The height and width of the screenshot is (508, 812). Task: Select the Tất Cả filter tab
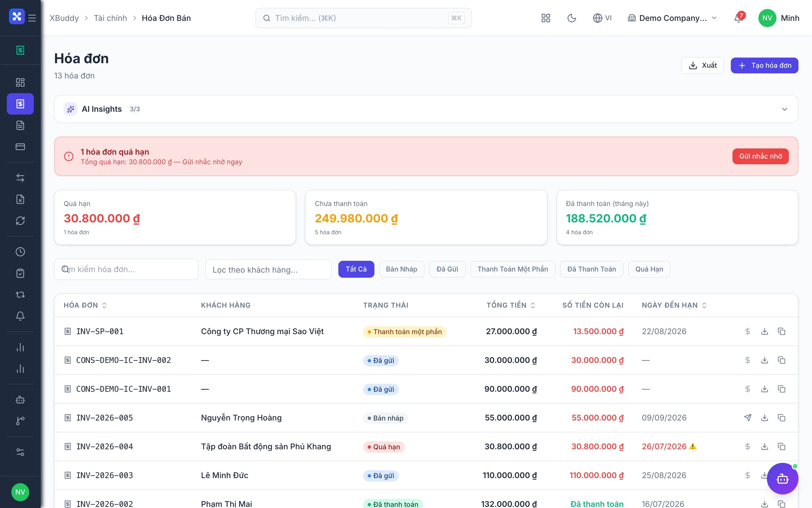(x=356, y=270)
